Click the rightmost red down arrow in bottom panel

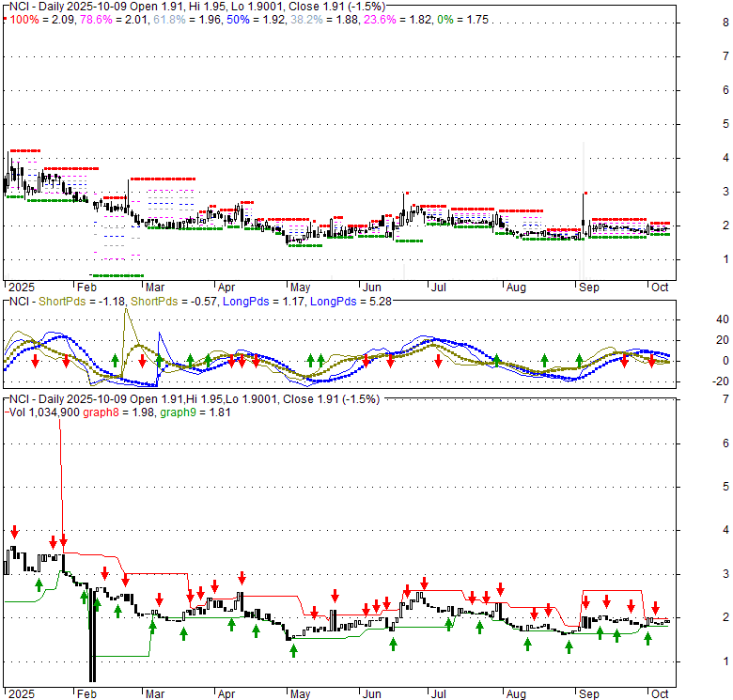(x=656, y=608)
